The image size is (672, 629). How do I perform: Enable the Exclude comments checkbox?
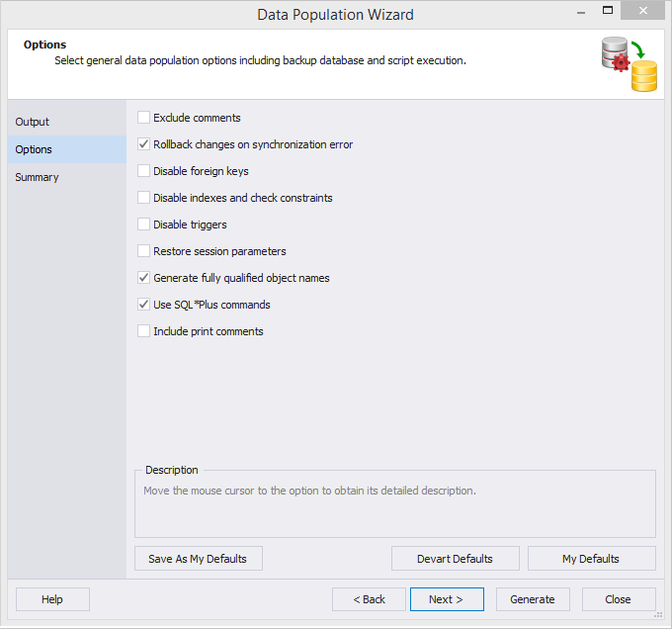tap(143, 118)
